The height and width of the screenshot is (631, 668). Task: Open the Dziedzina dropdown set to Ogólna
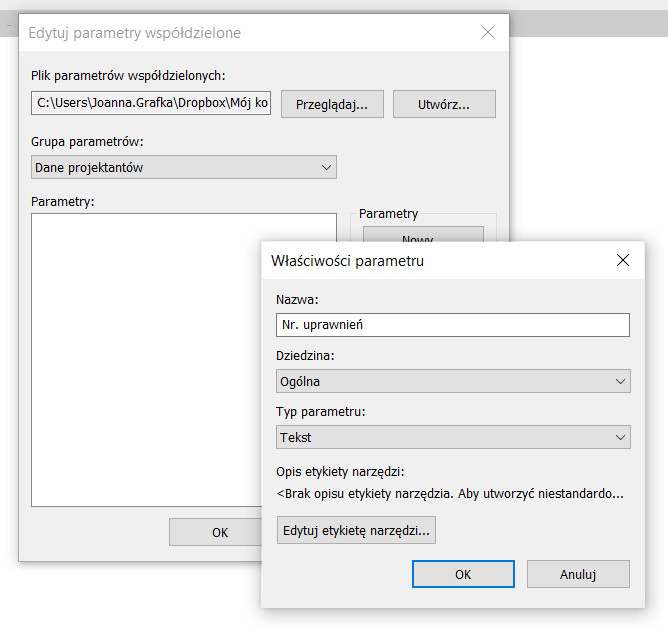tap(452, 381)
